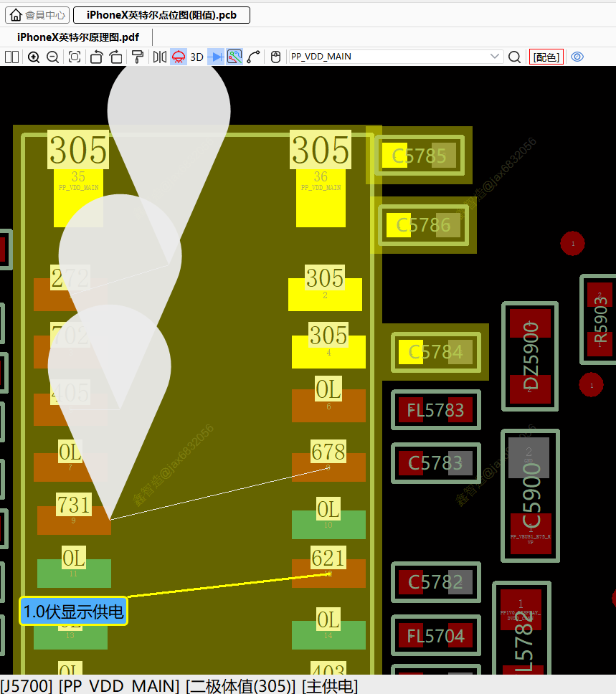
Task: Select capacitor C5784 on the board
Action: [x=436, y=352]
